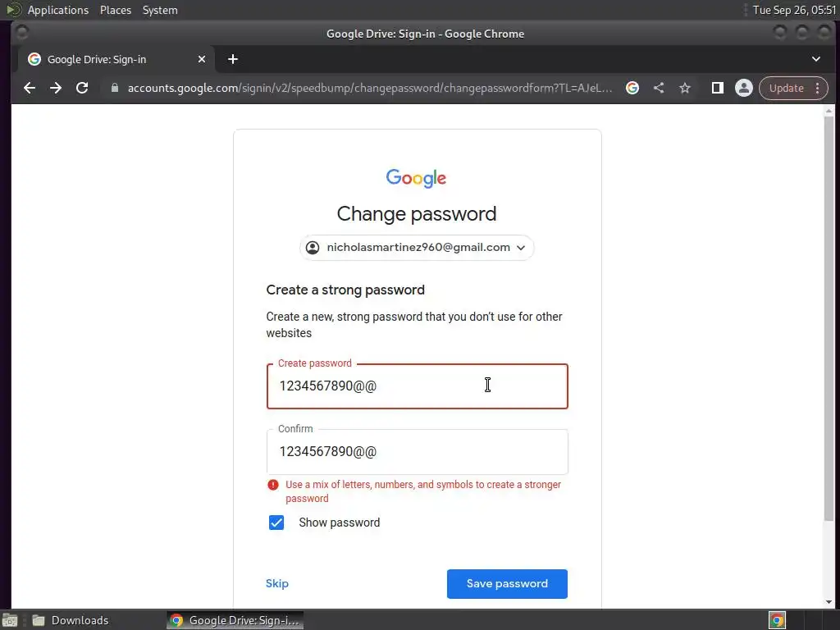Click the address bar URL

pyautogui.click(x=370, y=88)
